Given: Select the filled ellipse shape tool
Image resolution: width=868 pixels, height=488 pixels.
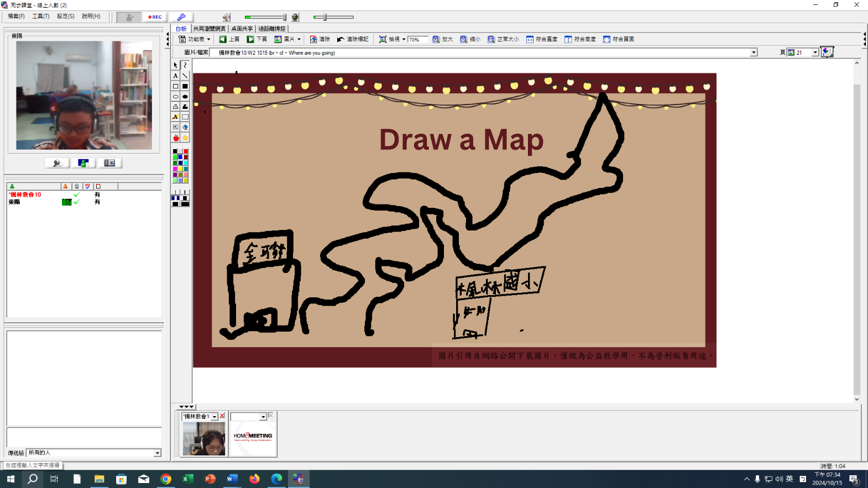Looking at the screenshot, I should pyautogui.click(x=185, y=97).
